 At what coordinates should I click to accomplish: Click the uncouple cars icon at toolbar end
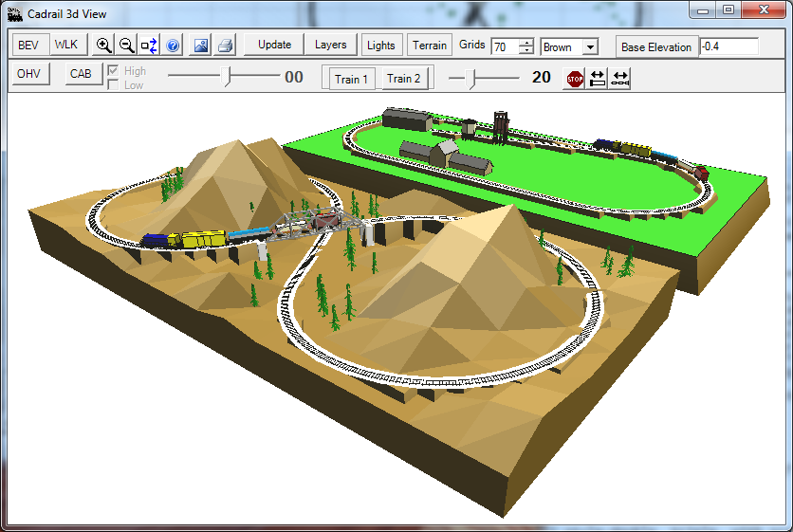pos(620,79)
